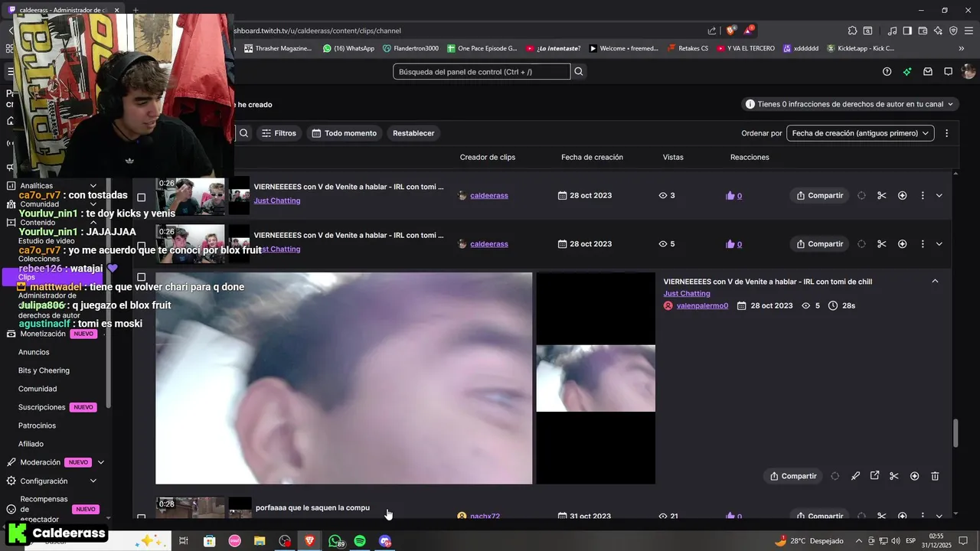This screenshot has height=551, width=980.
Task: Click the scissors icon in the expanded clip toolbar
Action: pyautogui.click(x=894, y=476)
